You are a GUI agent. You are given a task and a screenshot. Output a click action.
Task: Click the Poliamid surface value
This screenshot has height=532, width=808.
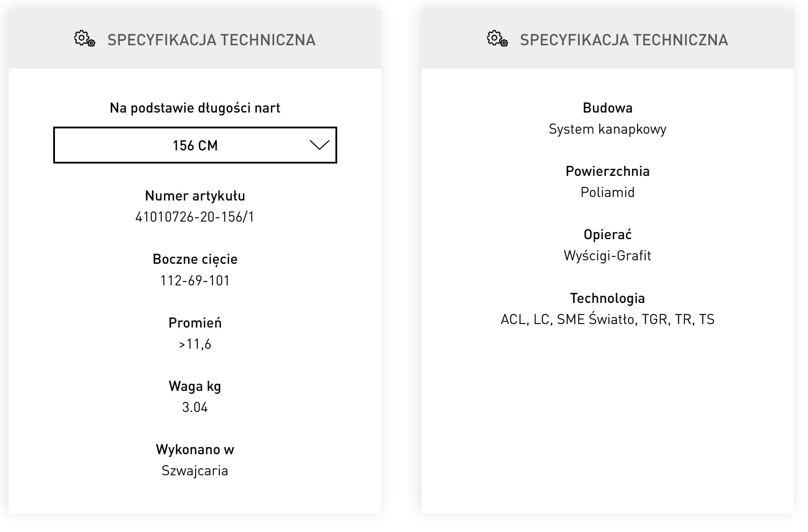608,192
